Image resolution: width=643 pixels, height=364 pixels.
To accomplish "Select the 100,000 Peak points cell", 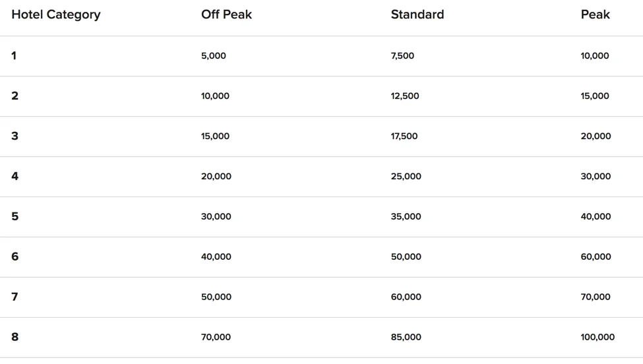I will (x=597, y=338).
